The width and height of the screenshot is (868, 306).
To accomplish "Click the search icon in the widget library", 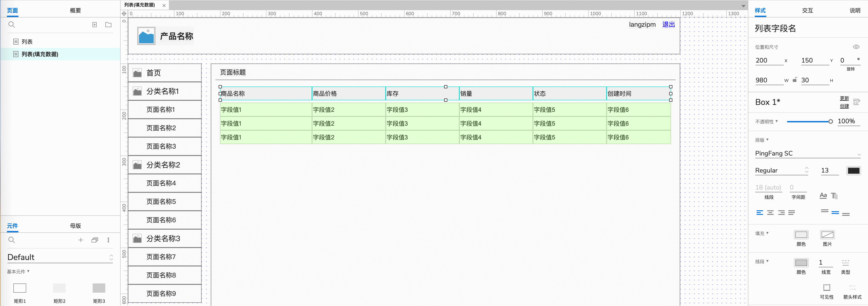I will click(x=12, y=240).
